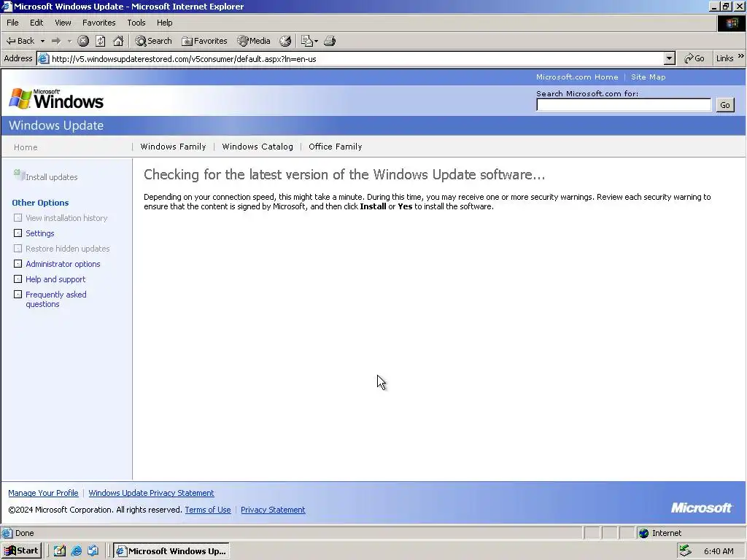Expand the Edit button dropdown arrow
Screen dimensions: 747x560
317,41
